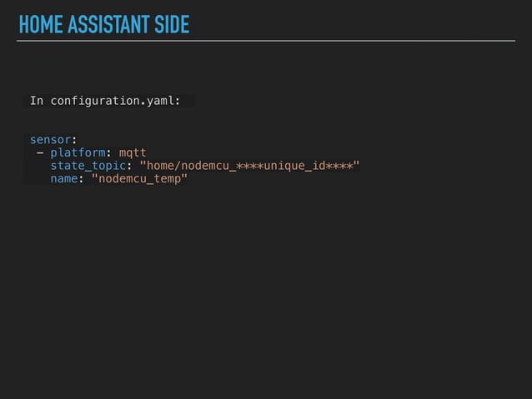Click the colon after sensor

pyautogui.click(x=74, y=139)
